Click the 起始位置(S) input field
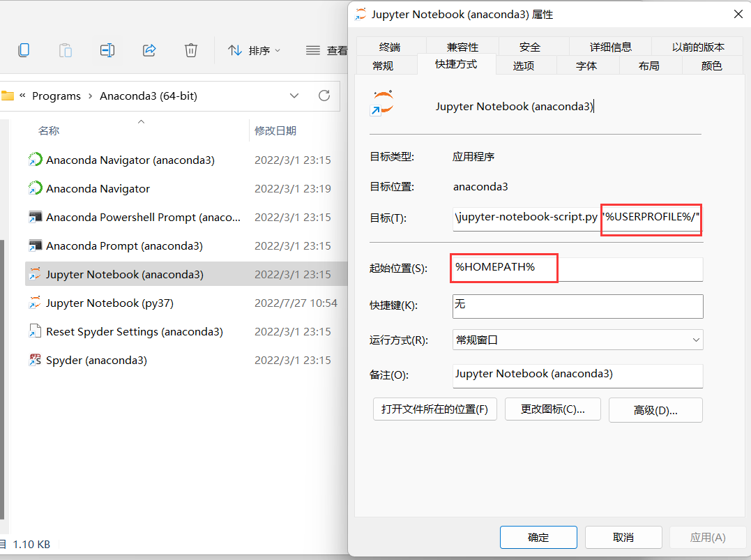This screenshot has height=560, width=751. click(577, 268)
